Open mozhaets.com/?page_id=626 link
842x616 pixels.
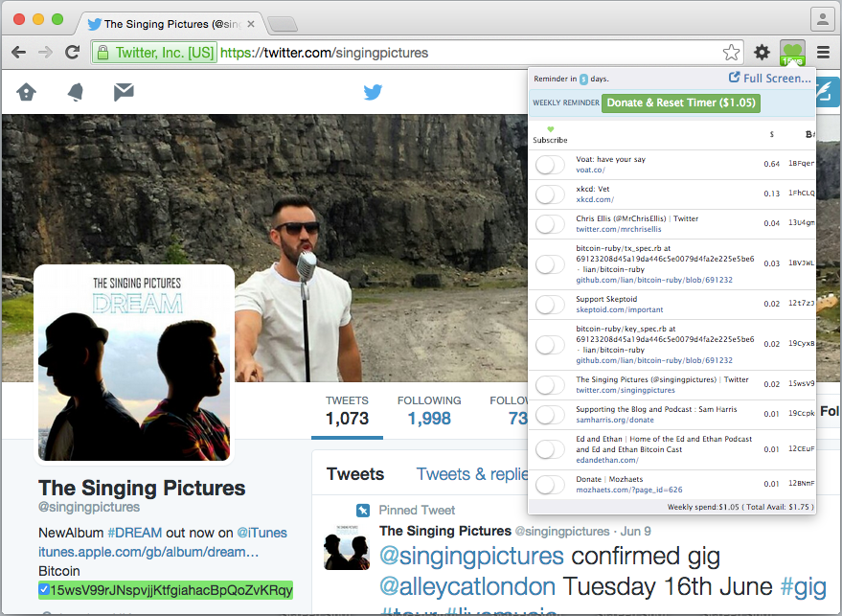click(628, 490)
